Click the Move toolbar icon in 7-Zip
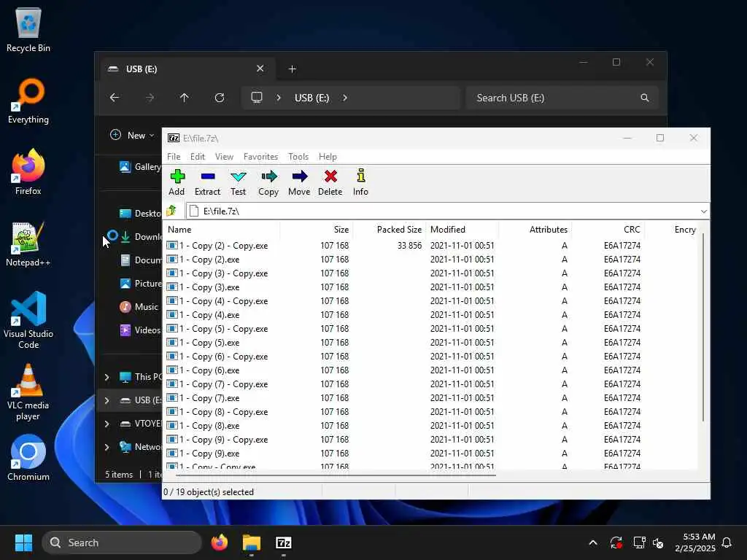Screen dimensions: 747x560 coord(299,182)
